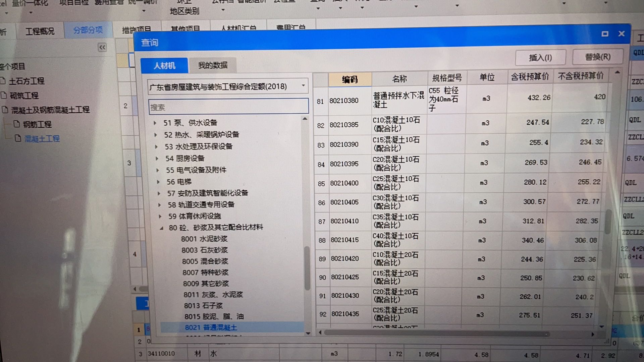Select 8009 其它砂浆 in the tree
This screenshot has width=644, height=362.
pos(206,284)
